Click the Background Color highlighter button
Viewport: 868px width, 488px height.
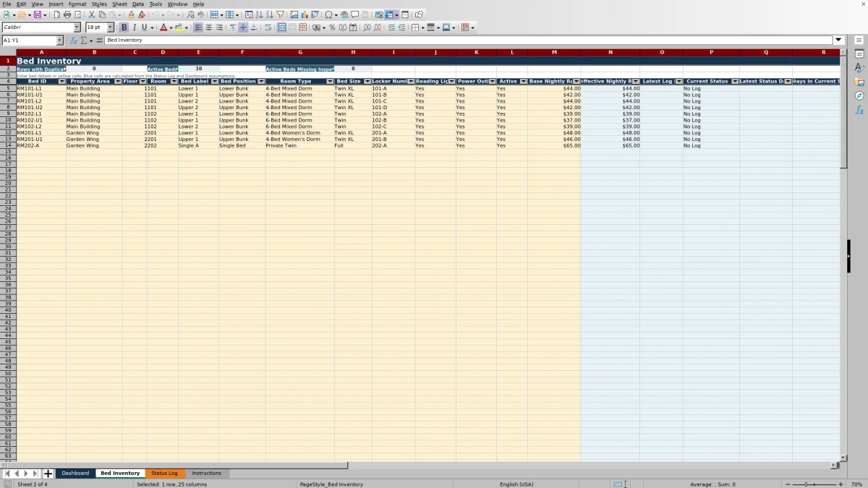[x=179, y=27]
